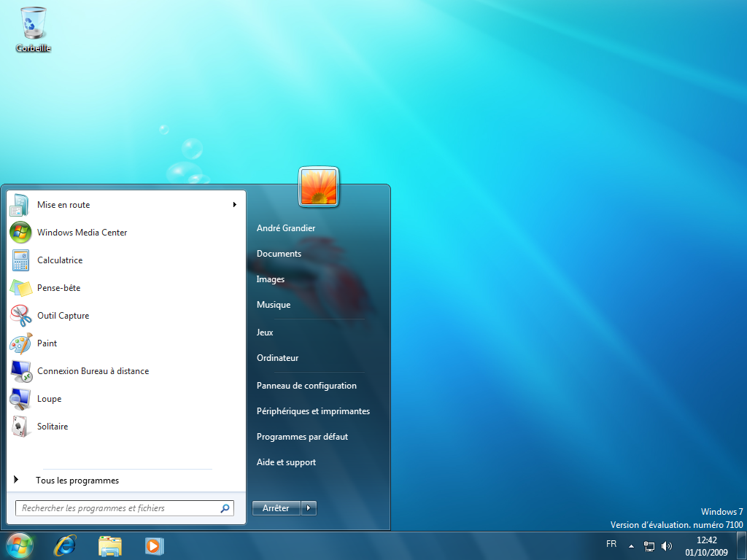The image size is (747, 560).
Task: Open Périphériques et imprimantes
Action: pos(313,411)
